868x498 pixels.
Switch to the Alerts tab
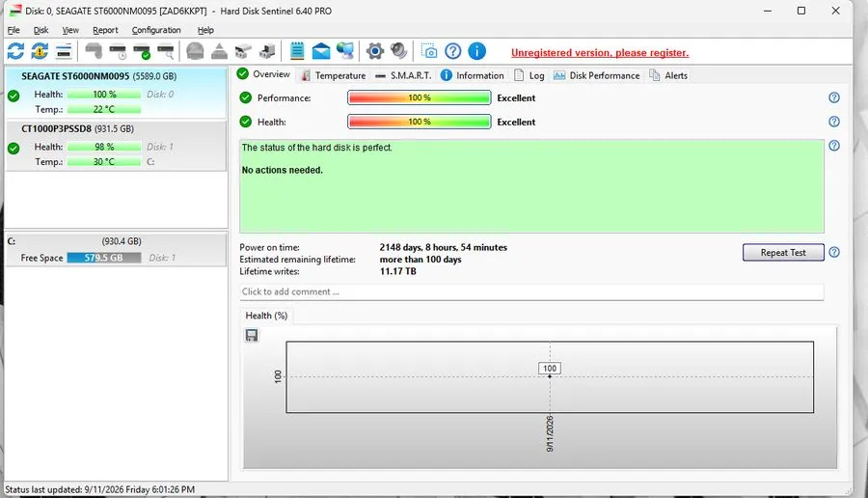pyautogui.click(x=668, y=75)
